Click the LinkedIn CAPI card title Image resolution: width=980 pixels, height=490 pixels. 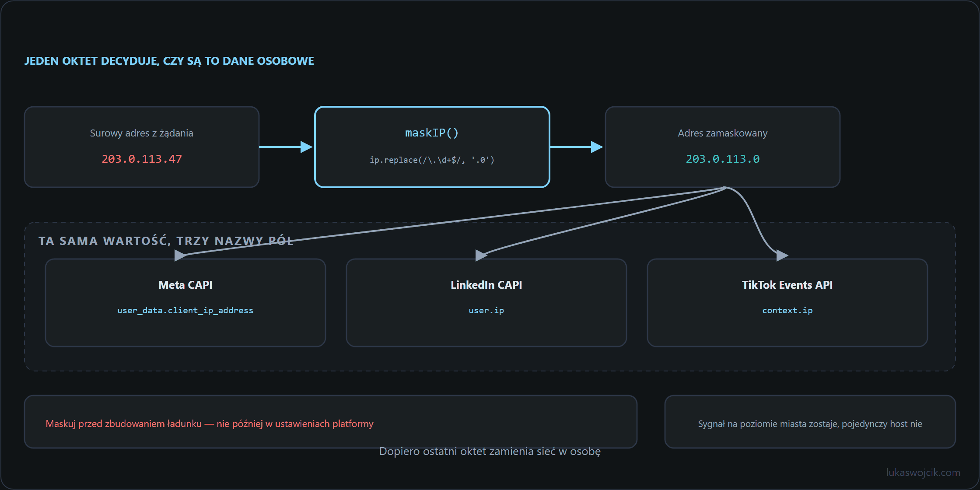point(486,285)
